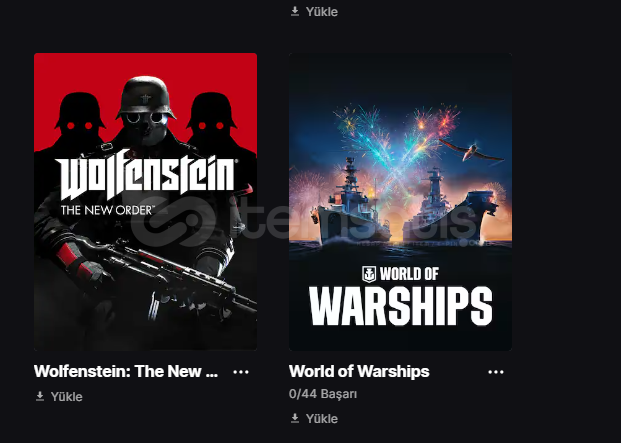The width and height of the screenshot is (621, 443).
Task: Click THE NEW ORDER subtitle on cover
Action: tap(108, 210)
